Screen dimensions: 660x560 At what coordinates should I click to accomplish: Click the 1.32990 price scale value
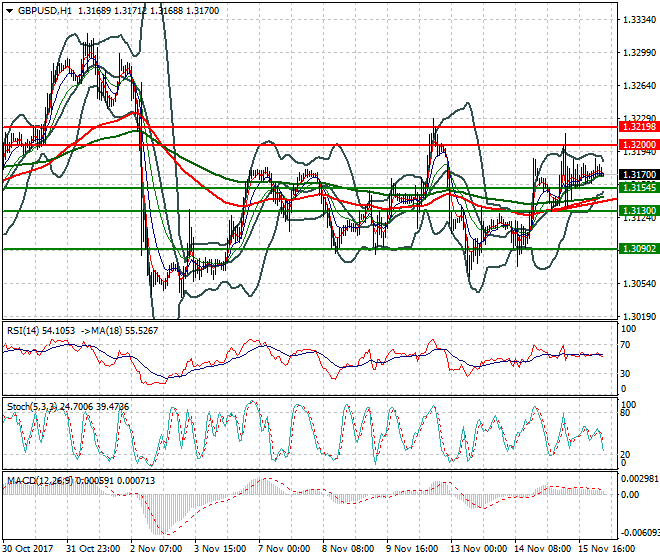[x=639, y=53]
